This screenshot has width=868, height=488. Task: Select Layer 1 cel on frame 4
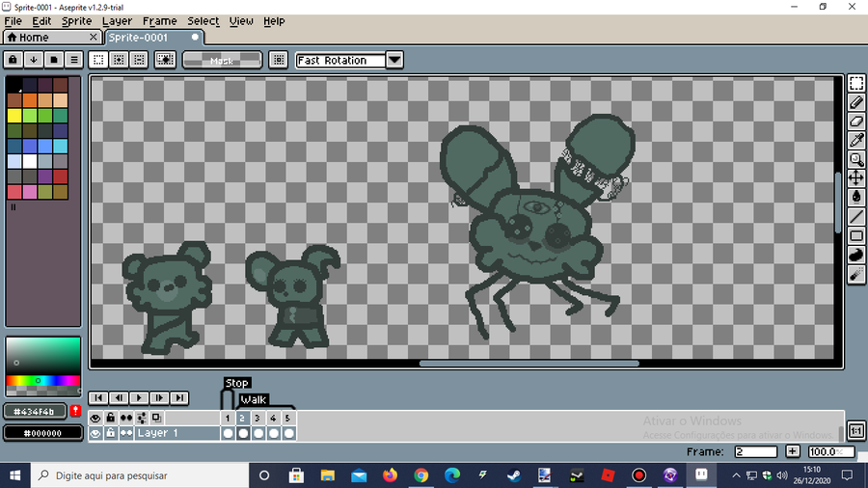[x=273, y=433]
